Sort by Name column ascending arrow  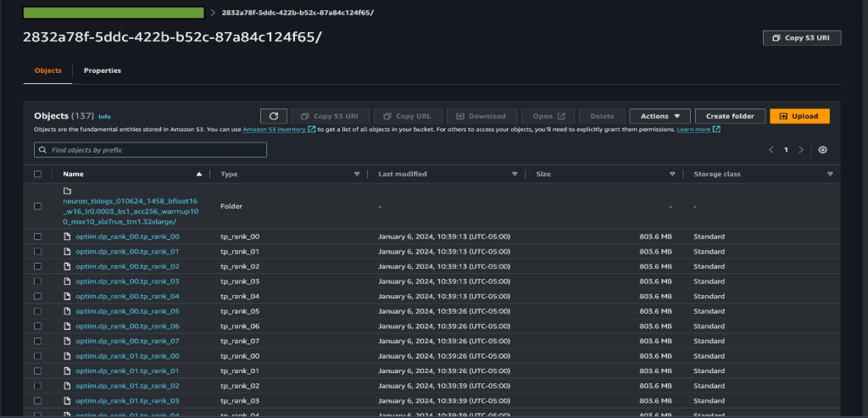click(199, 174)
